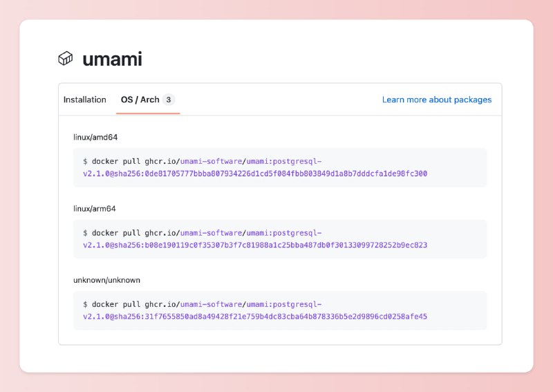Image resolution: width=553 pixels, height=392 pixels.
Task: Select the OS / Arch tab
Action: point(140,100)
